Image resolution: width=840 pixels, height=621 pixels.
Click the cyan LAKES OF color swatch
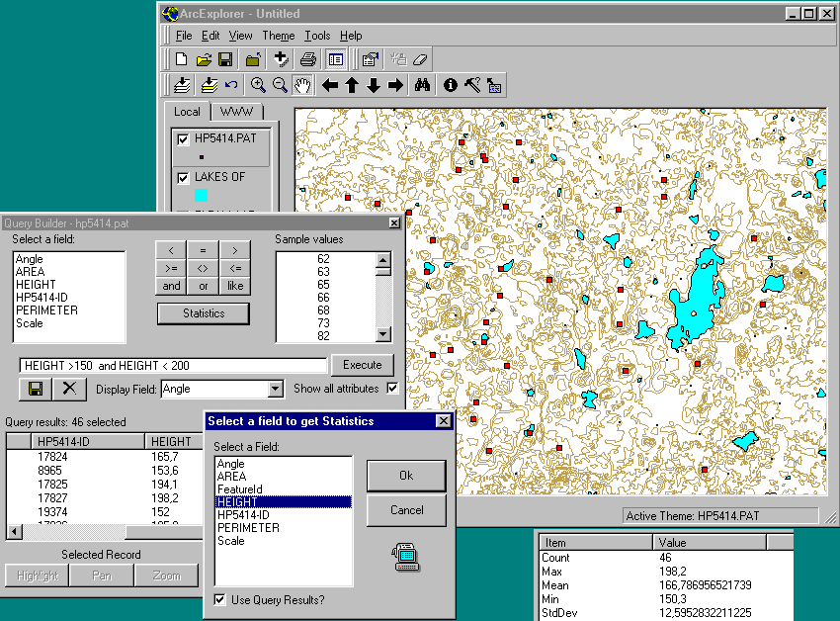(x=201, y=196)
